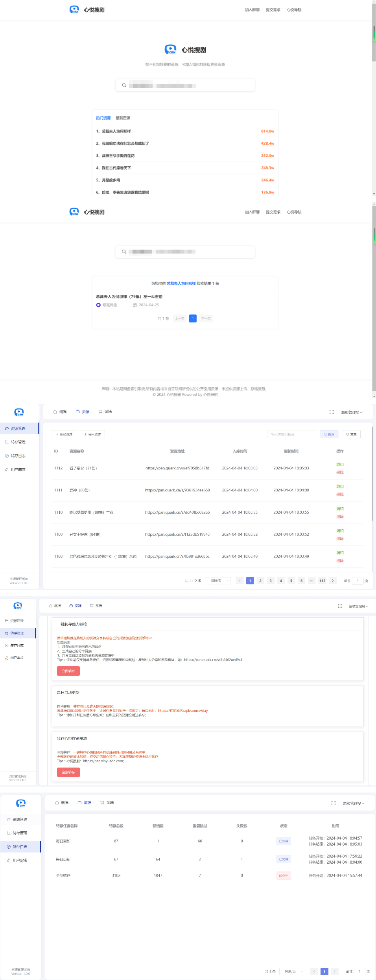Click the 夸克网盘 circle icon in search result
The image size is (376, 980).
click(98, 305)
